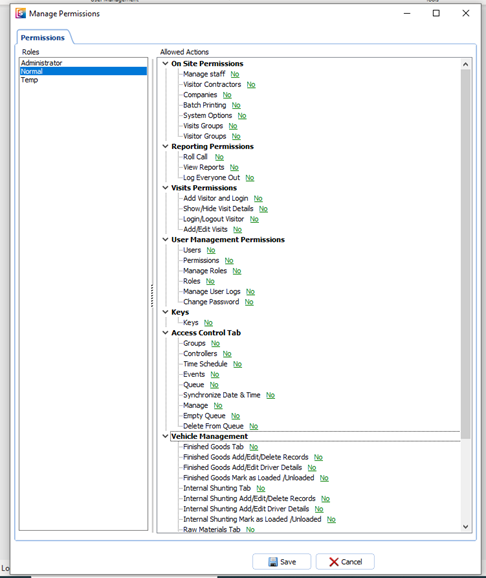Click the vertical splitter handle between panels

152,295
